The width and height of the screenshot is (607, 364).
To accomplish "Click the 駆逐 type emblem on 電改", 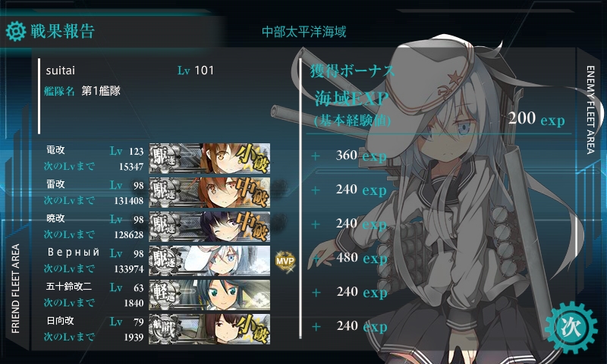I will coord(165,158).
